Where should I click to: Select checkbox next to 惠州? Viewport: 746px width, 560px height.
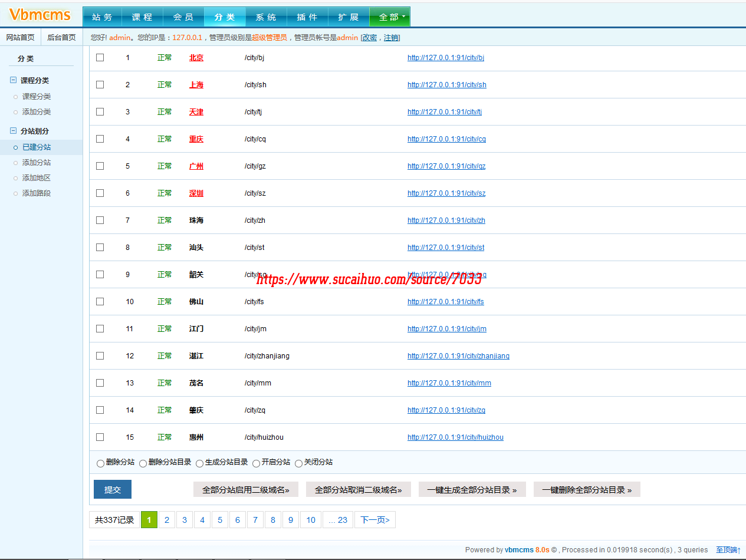pyautogui.click(x=100, y=437)
